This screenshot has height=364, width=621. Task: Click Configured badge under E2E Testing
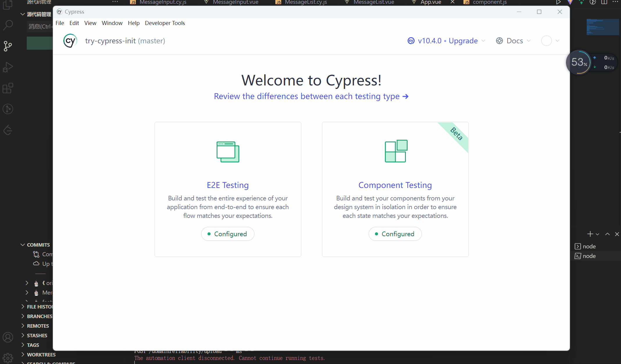[228, 234]
